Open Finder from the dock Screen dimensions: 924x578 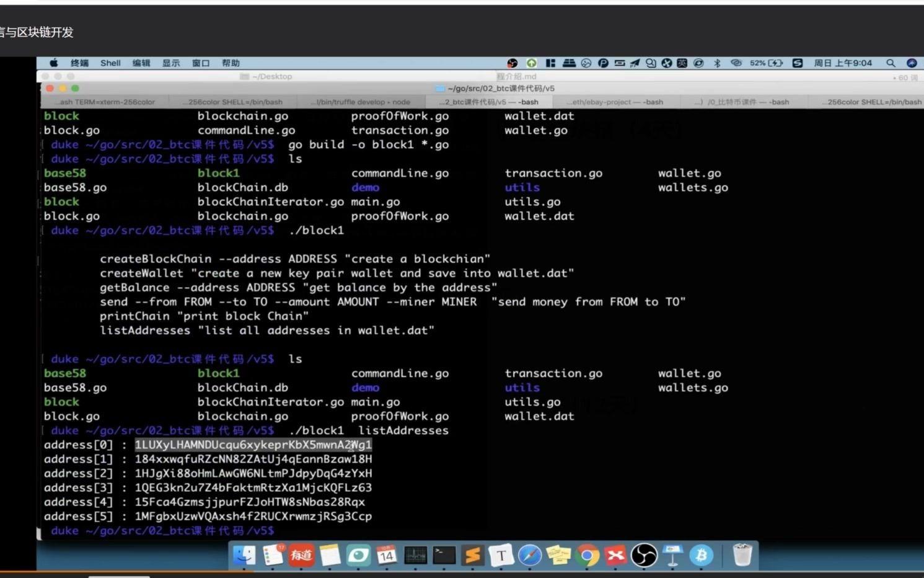[x=244, y=555]
